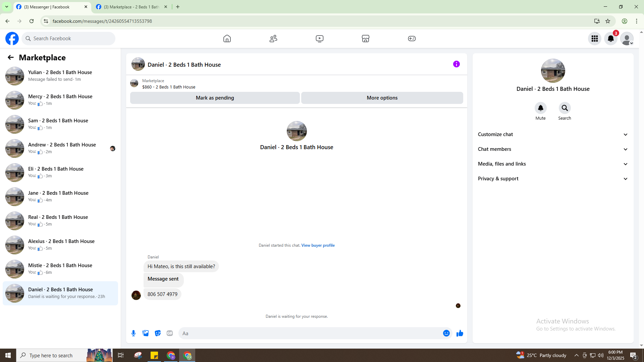
Task: Click More options button
Action: coord(382,98)
